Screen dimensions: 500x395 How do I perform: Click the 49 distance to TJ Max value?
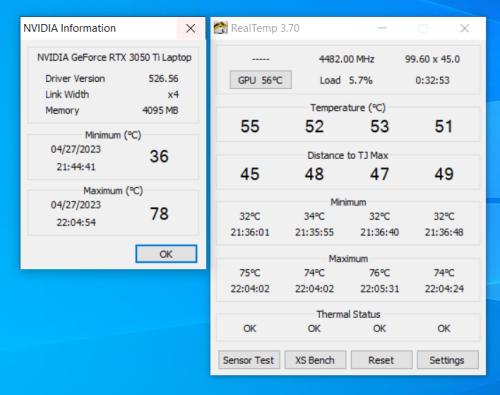point(444,174)
